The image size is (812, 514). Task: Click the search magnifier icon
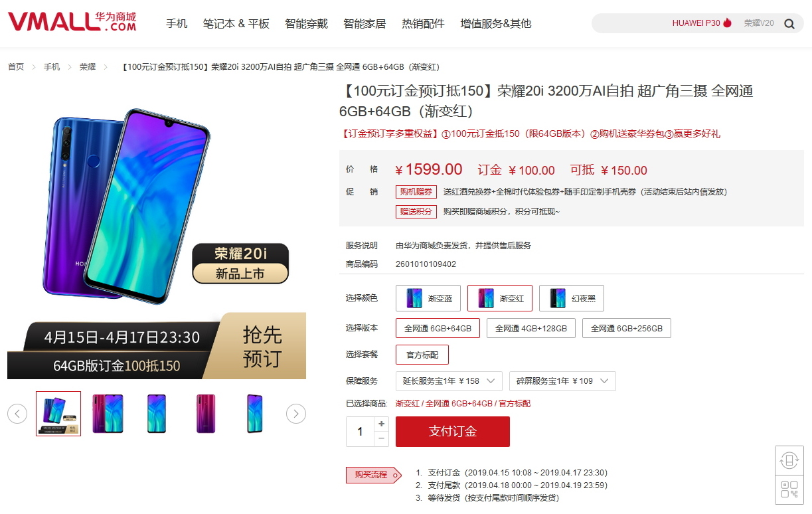(x=789, y=24)
